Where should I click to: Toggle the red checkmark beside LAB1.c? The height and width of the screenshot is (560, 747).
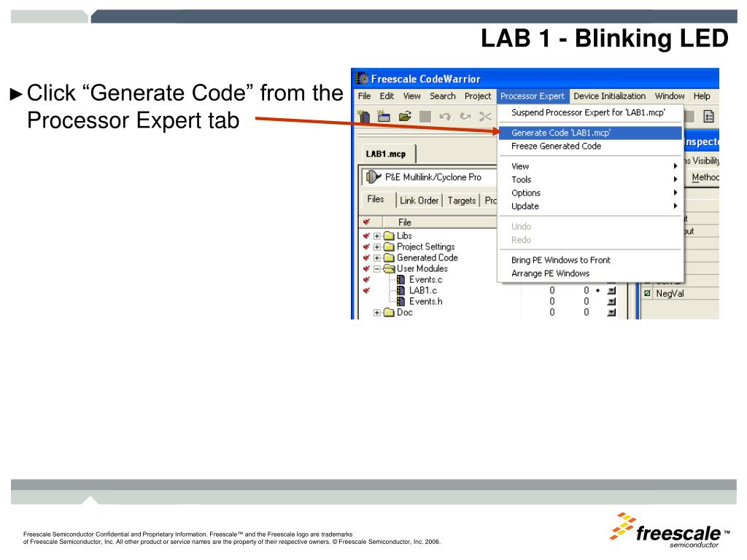pyautogui.click(x=366, y=290)
